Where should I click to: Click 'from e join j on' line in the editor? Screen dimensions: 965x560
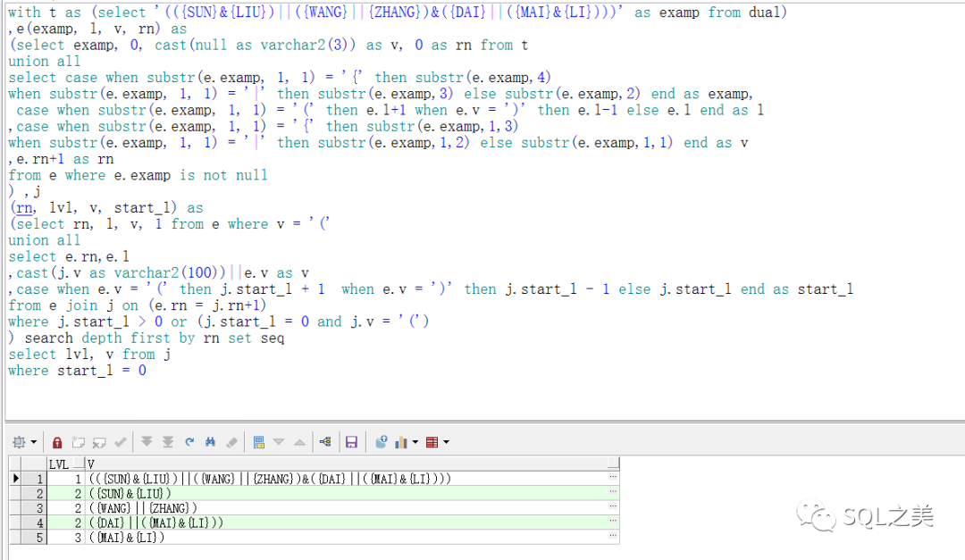click(x=138, y=305)
